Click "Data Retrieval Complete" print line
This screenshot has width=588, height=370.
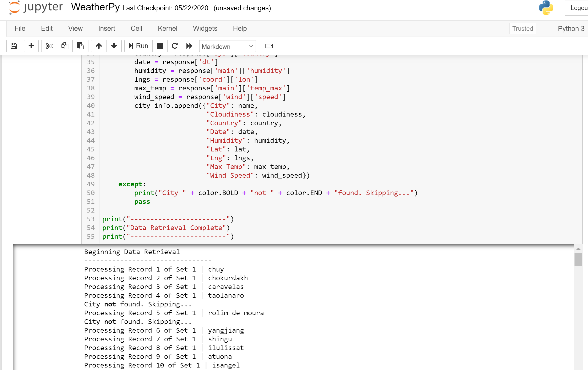(x=166, y=228)
